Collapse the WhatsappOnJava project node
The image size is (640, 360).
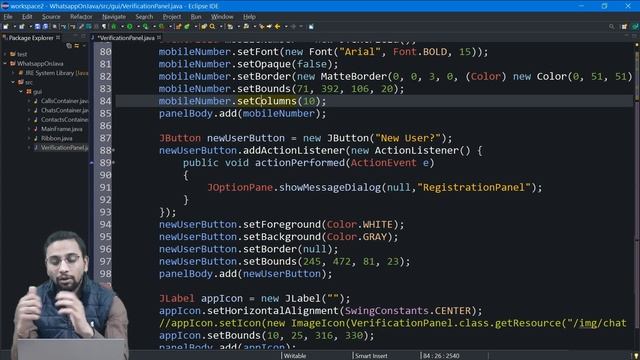coord(5,63)
